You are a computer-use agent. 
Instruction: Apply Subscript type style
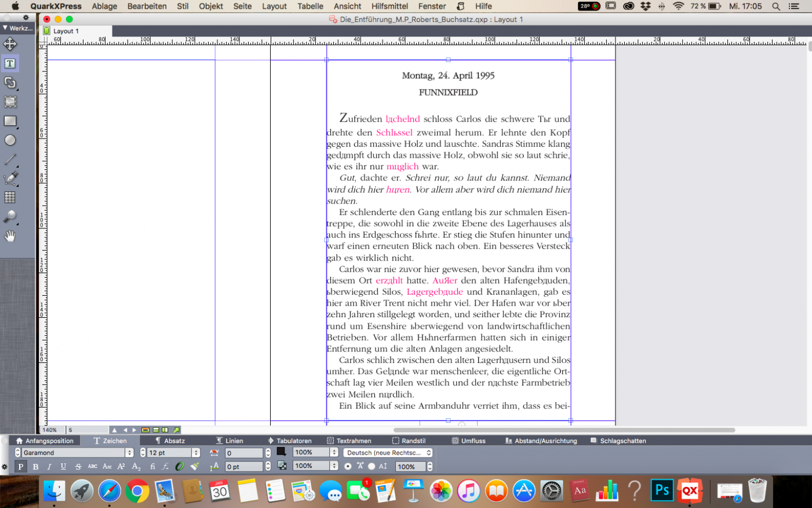[136, 466]
